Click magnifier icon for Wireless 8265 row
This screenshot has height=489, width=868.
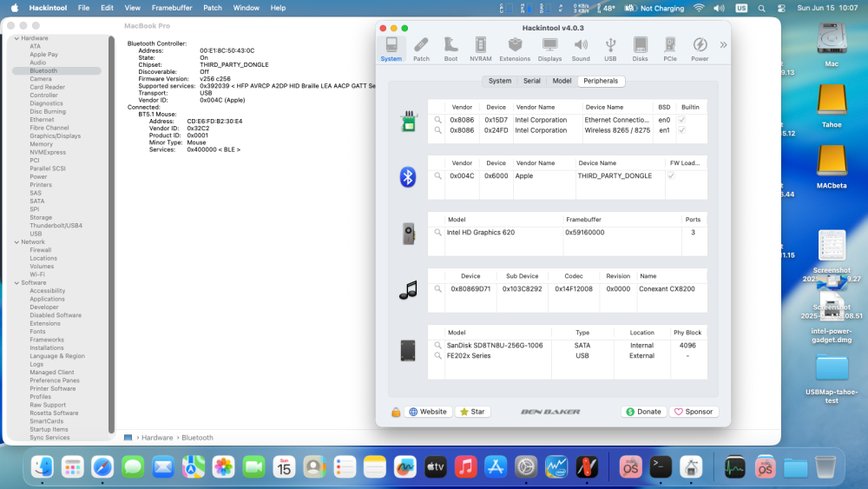pos(437,130)
